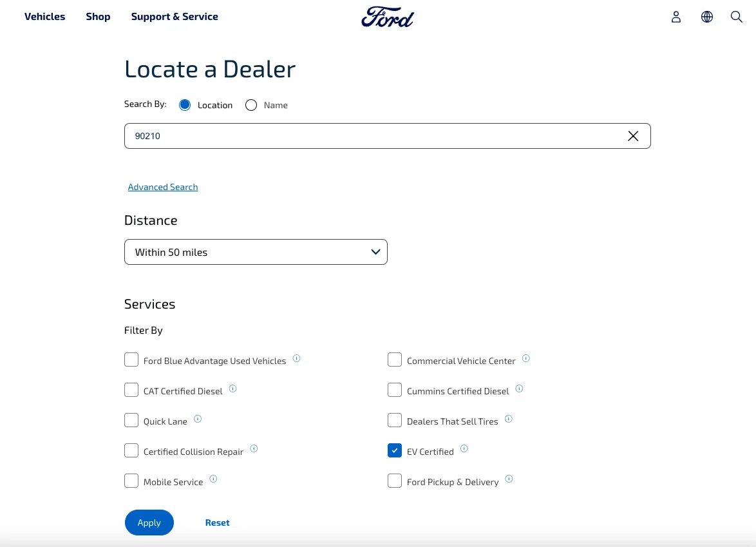Go to the Ford logo homepage
This screenshot has width=756, height=547.
(388, 17)
